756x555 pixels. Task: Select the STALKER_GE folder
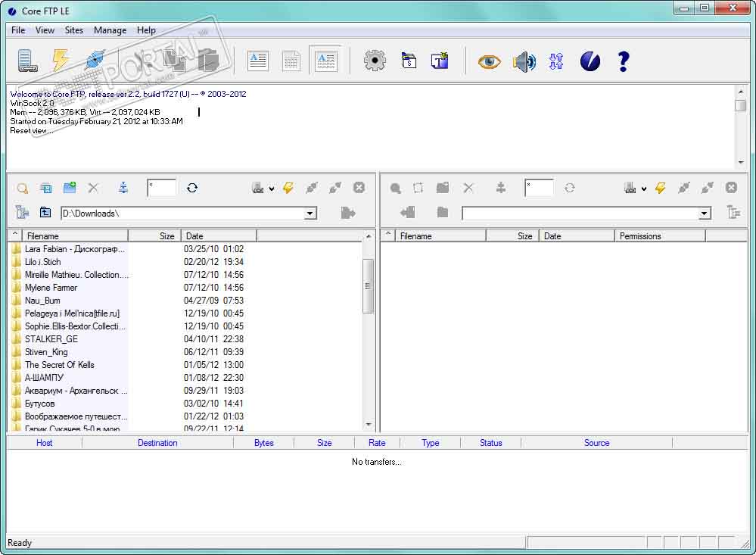(x=51, y=339)
